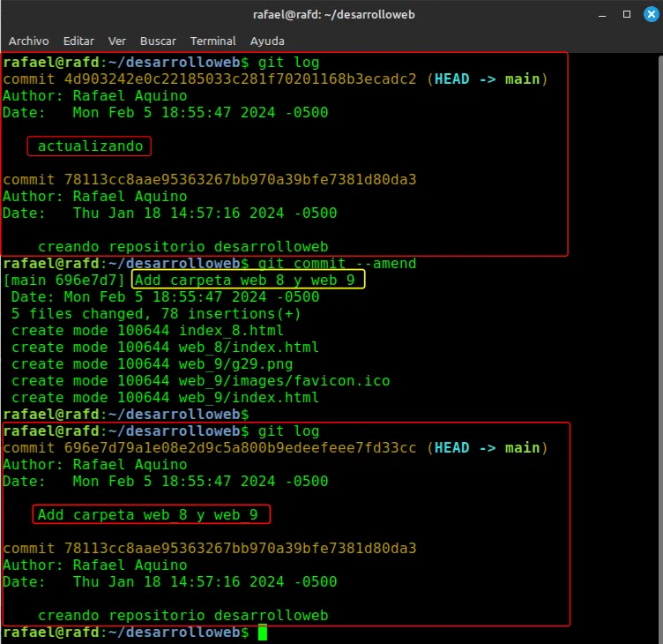Click the green cursor at the last prompt
The width and height of the screenshot is (663, 644).
[263, 633]
